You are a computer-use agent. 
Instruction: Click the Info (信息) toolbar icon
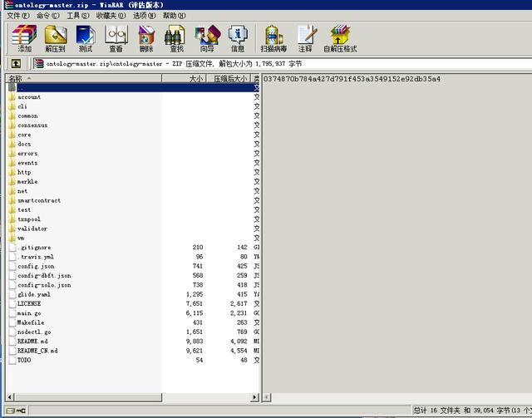point(238,38)
